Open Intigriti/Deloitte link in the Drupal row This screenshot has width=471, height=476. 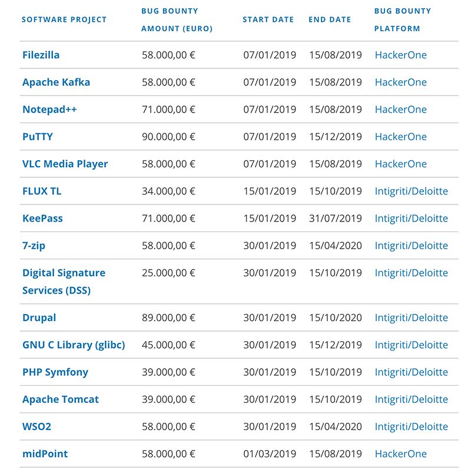tap(411, 318)
